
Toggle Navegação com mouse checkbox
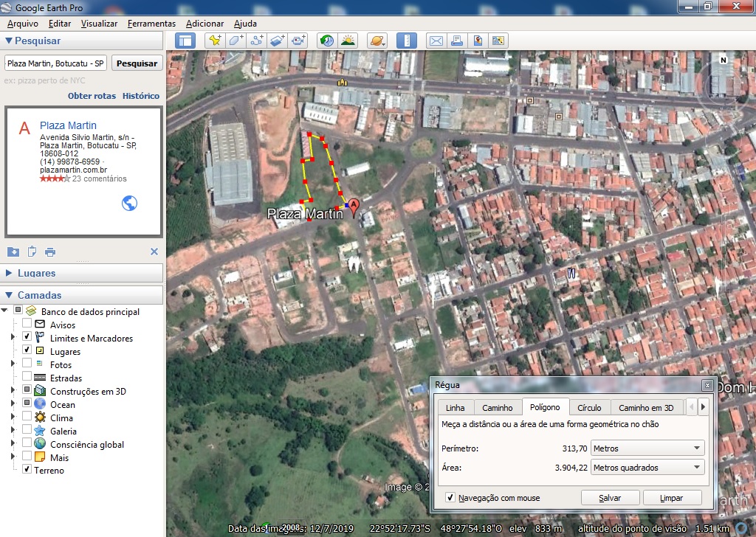(x=450, y=497)
